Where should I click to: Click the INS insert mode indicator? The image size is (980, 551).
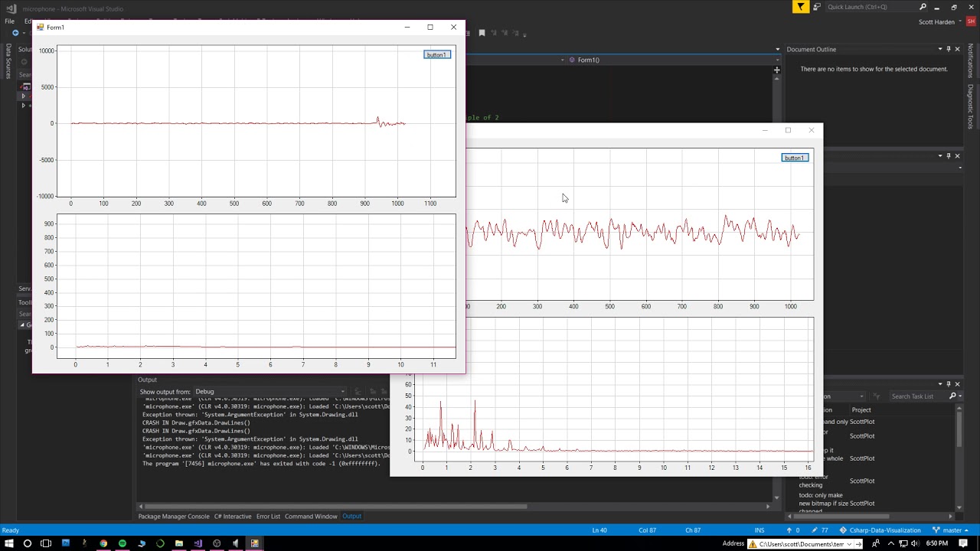(x=759, y=530)
